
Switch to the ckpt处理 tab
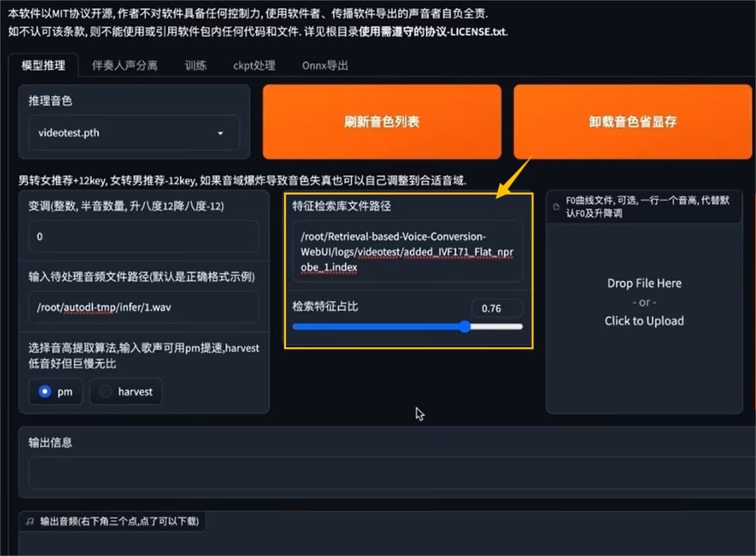(x=253, y=65)
